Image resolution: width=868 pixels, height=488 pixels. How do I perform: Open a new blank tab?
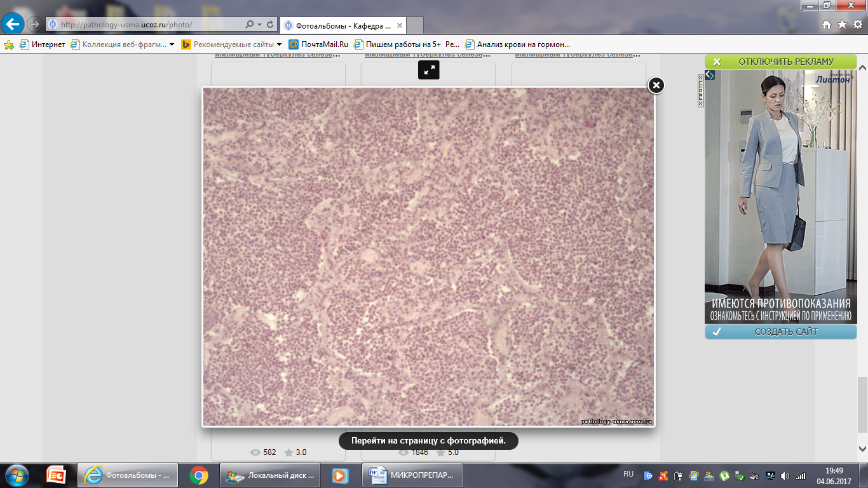(x=415, y=26)
